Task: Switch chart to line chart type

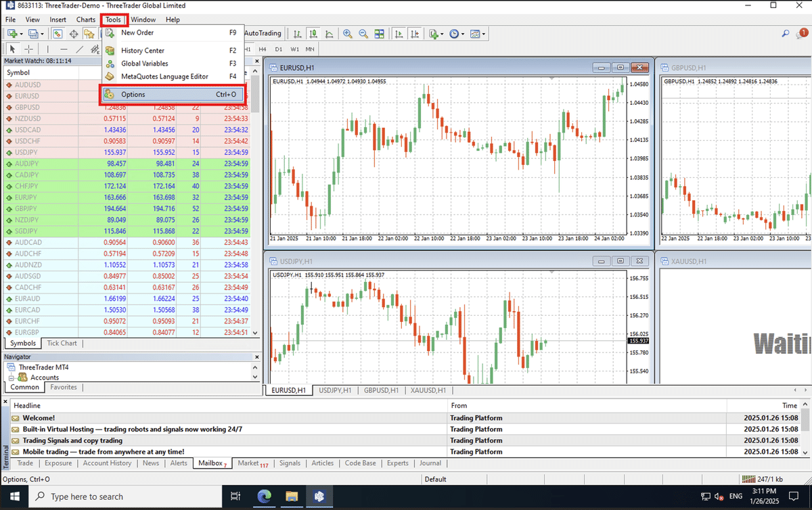Action: coord(329,33)
